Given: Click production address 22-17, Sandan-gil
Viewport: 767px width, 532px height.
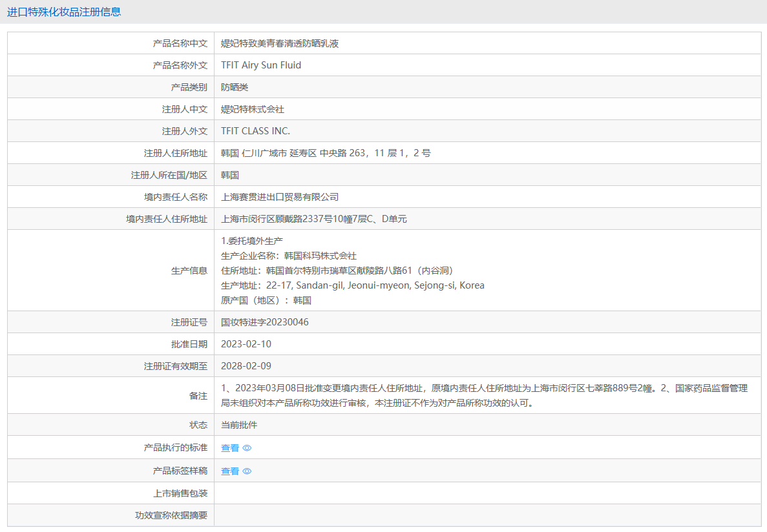Looking at the screenshot, I should point(353,285).
